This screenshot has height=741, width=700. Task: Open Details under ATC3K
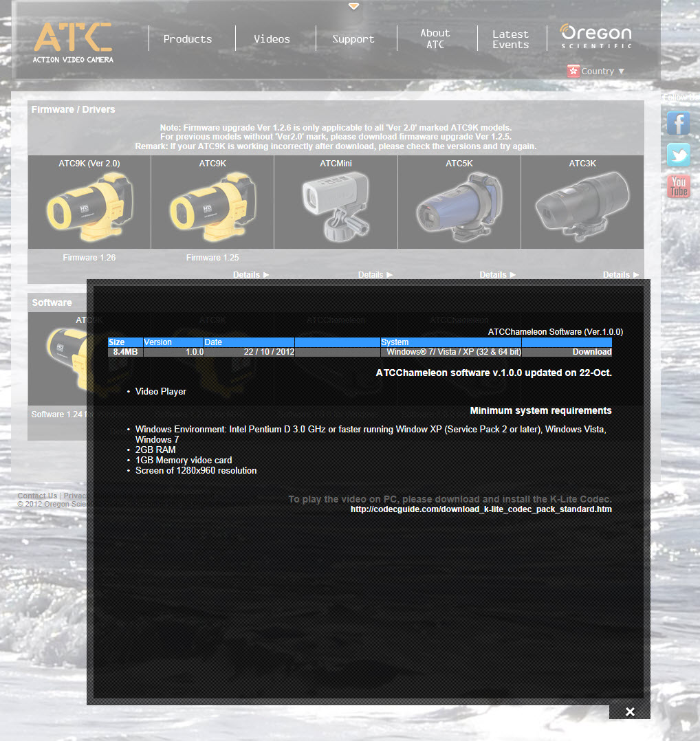click(x=621, y=274)
